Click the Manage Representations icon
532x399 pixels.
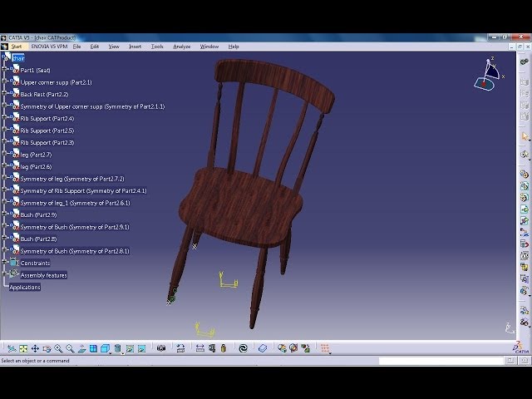pos(525,279)
